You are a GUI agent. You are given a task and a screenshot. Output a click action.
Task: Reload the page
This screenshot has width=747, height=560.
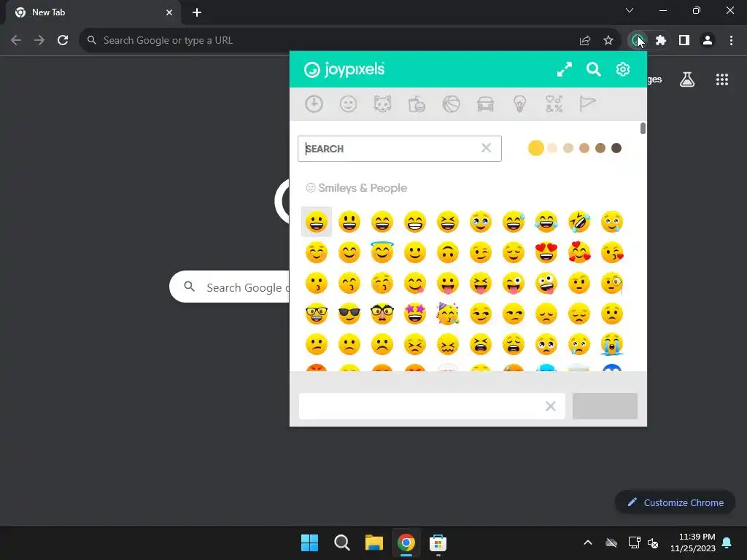tap(63, 41)
